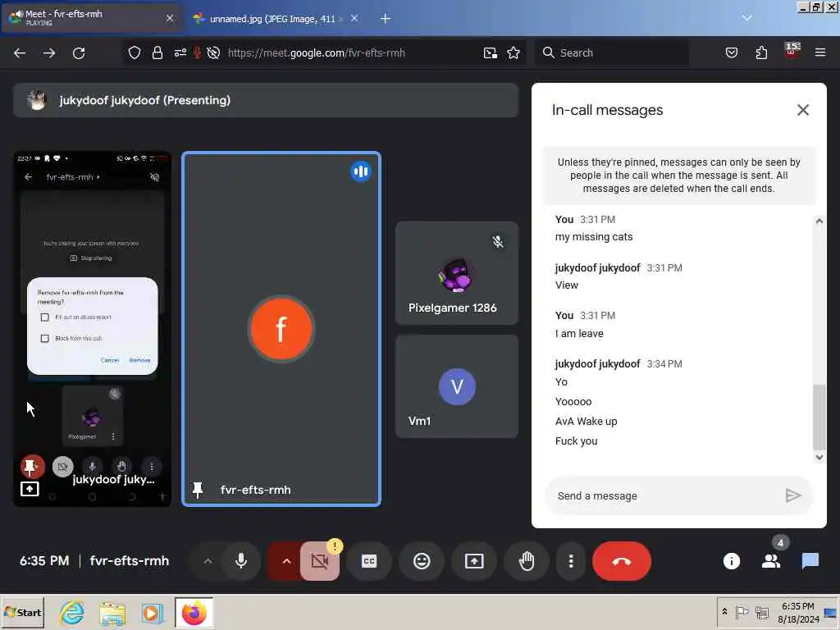Click the Firefox Search box
The image size is (840, 630).
pos(612,52)
